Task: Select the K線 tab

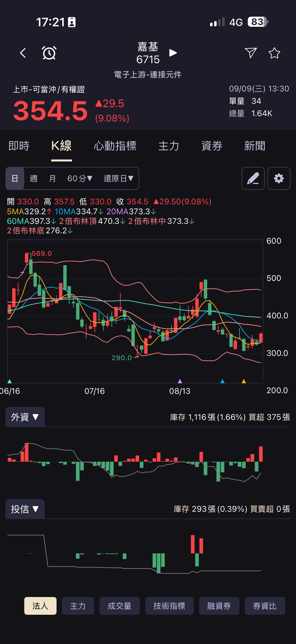Action: pos(61,146)
